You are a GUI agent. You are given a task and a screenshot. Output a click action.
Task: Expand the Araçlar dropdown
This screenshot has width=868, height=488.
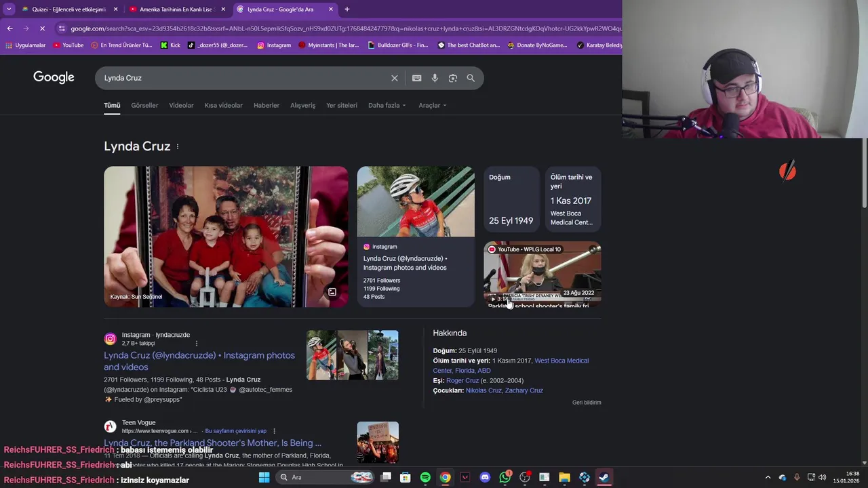pos(432,106)
